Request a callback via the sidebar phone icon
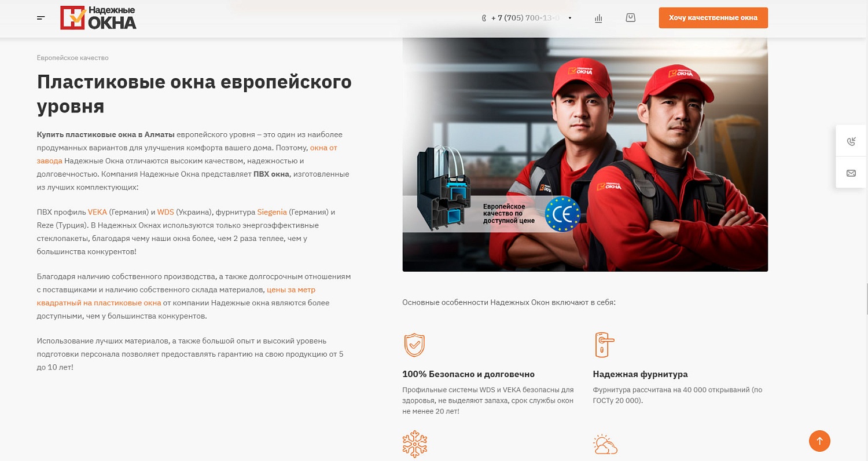The height and width of the screenshot is (461, 868). click(x=851, y=140)
